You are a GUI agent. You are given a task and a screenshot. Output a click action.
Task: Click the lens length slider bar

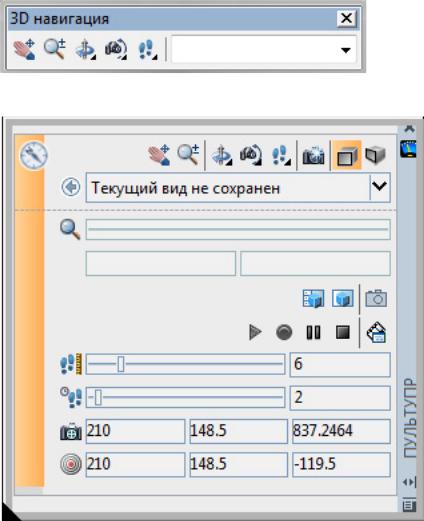coord(238,229)
